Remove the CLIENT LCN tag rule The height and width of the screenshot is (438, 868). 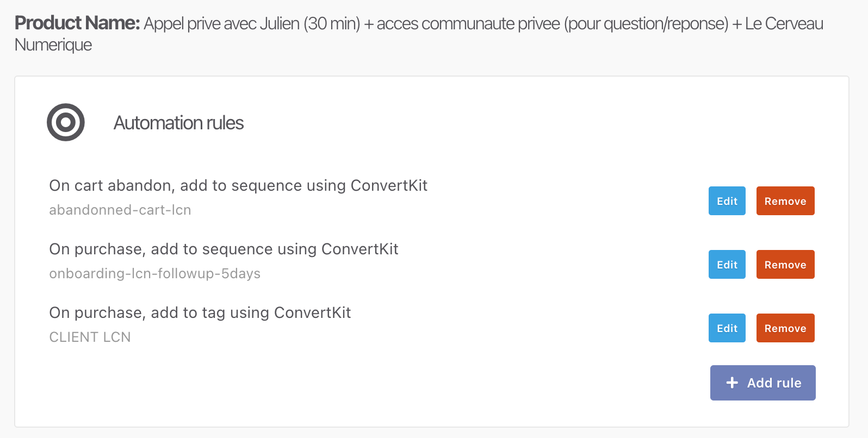pyautogui.click(x=785, y=328)
